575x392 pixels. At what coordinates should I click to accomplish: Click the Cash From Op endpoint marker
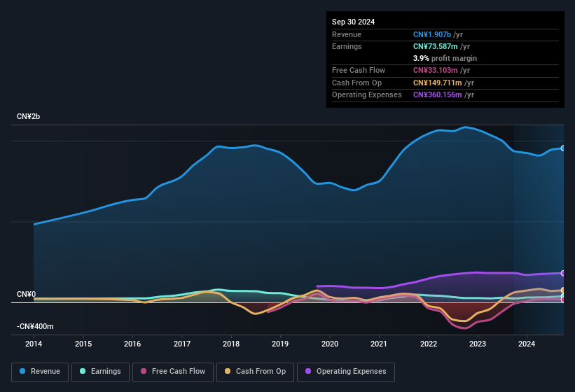pyautogui.click(x=563, y=290)
